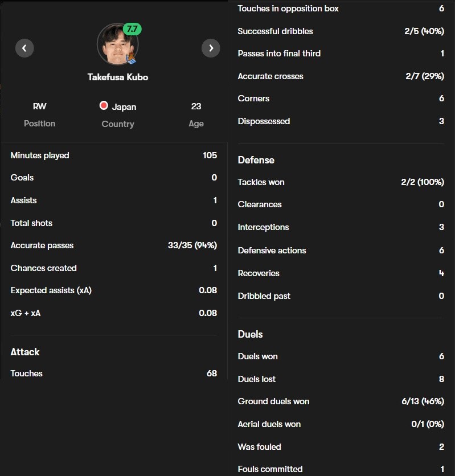This screenshot has height=476, width=455.
Task: Click the Japan flag icon
Action: (x=104, y=106)
